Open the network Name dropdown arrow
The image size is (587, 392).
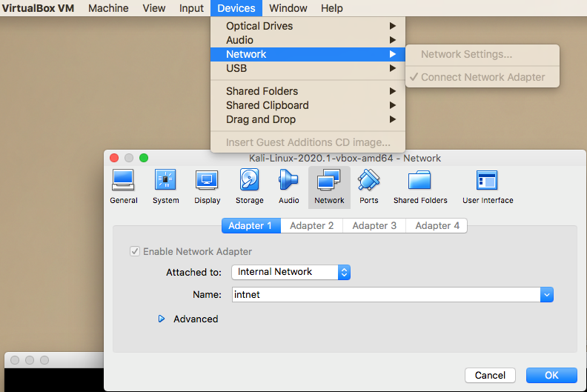coord(546,295)
